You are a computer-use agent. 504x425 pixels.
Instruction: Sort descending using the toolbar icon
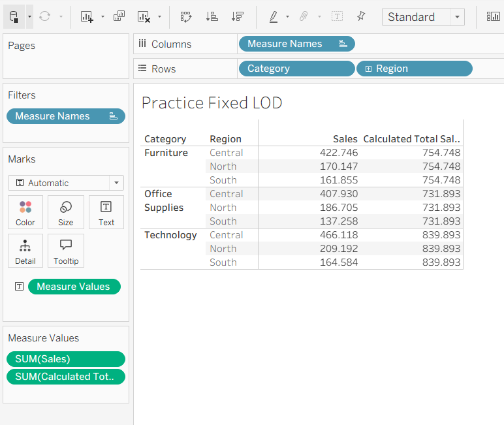[x=238, y=16]
